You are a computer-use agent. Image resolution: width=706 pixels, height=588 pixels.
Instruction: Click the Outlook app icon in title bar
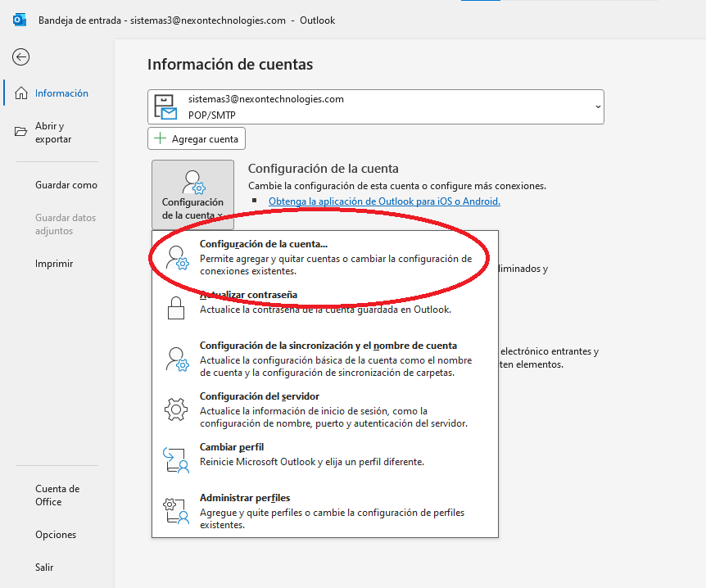[x=20, y=20]
